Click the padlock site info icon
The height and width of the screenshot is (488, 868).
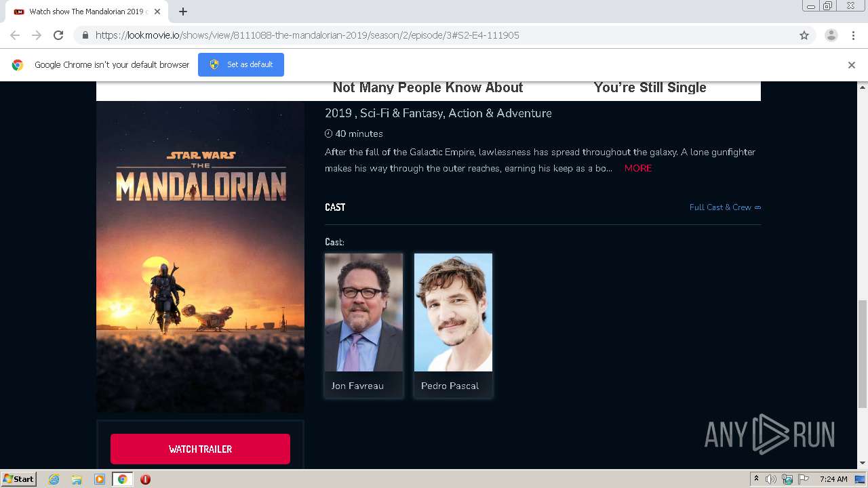click(85, 35)
